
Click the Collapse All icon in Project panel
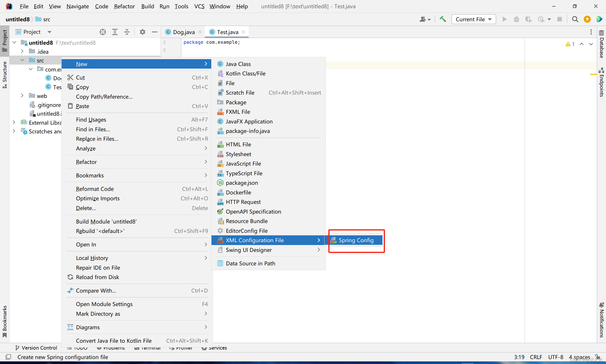[x=127, y=32]
